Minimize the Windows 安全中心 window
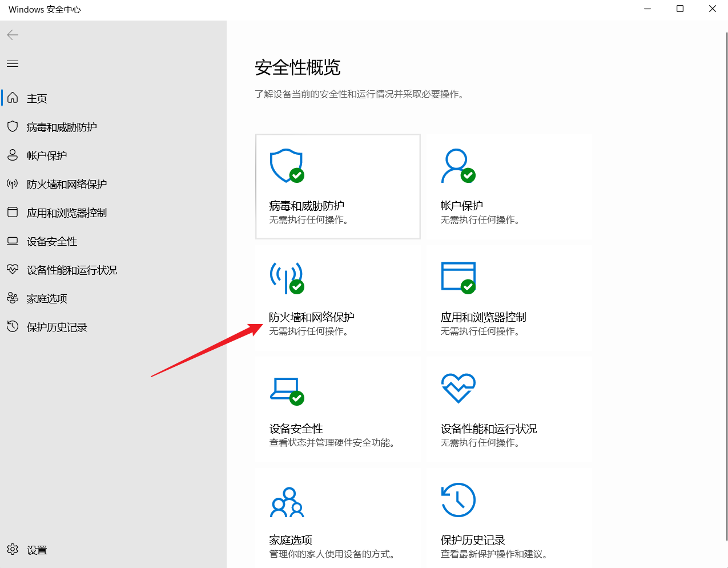728x568 pixels. coord(647,9)
